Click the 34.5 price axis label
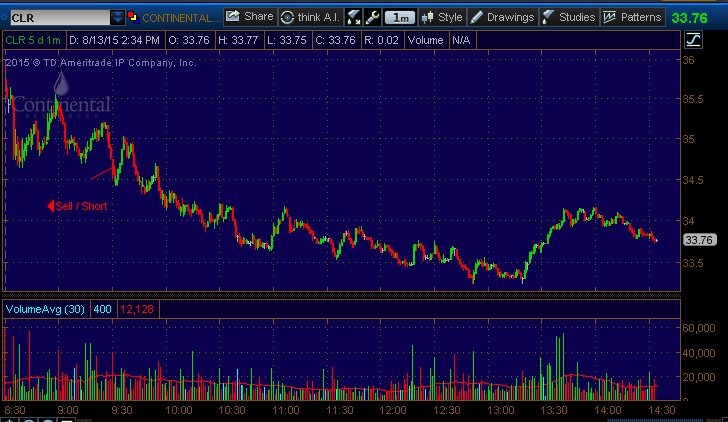 point(692,180)
